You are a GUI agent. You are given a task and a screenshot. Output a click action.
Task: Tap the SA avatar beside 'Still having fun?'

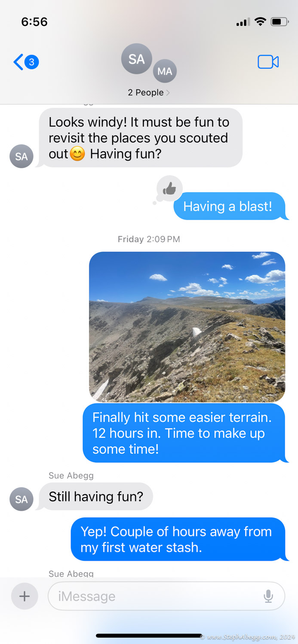click(x=22, y=499)
